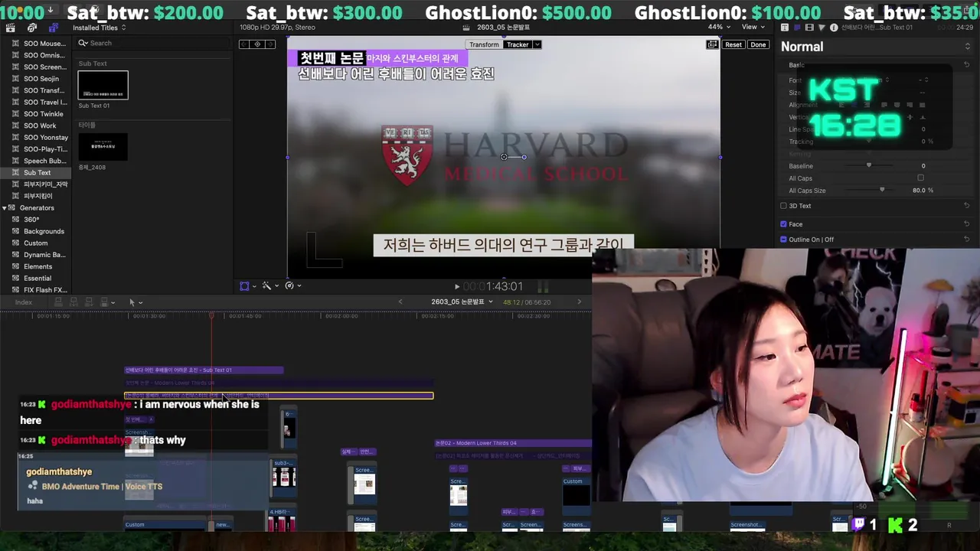
Task: Click the Connect clip to primary storyline button
Action: click(57, 302)
